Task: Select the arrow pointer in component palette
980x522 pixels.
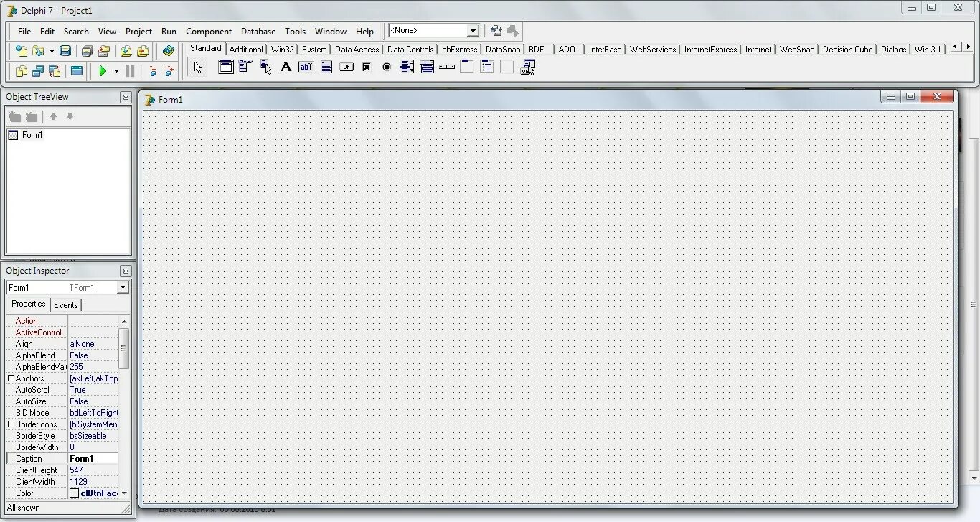Action: [198, 67]
